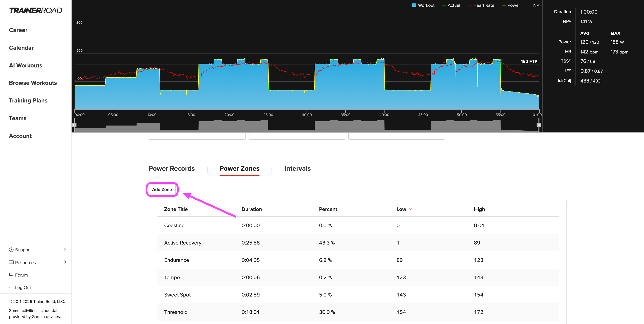This screenshot has height=324, width=644.
Task: Toggle the Heart Rate legend series
Action: (481, 5)
